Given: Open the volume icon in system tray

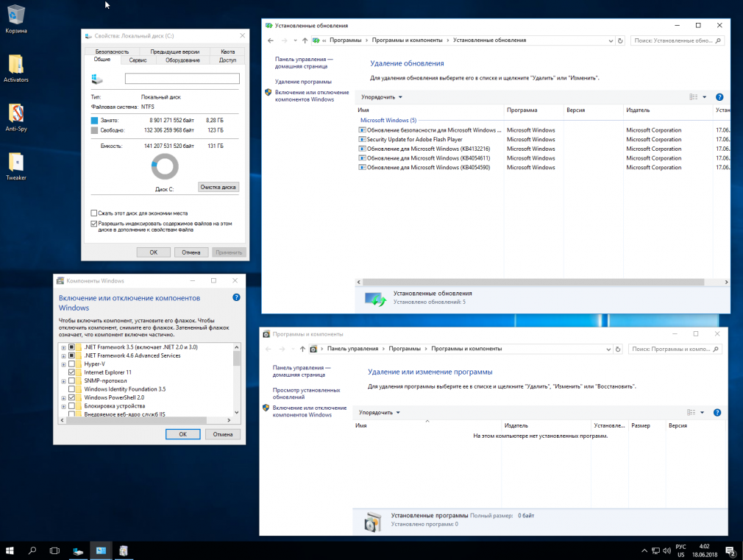Looking at the screenshot, I should (x=666, y=550).
